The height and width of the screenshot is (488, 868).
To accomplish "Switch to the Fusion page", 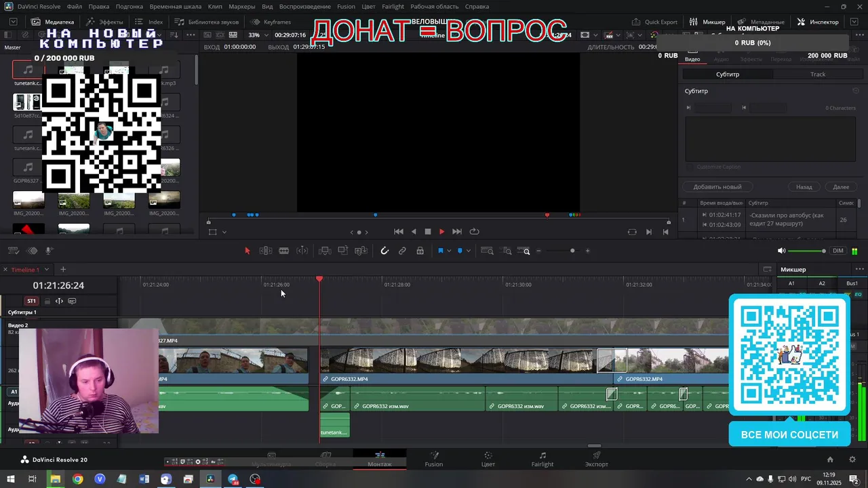I will [434, 460].
